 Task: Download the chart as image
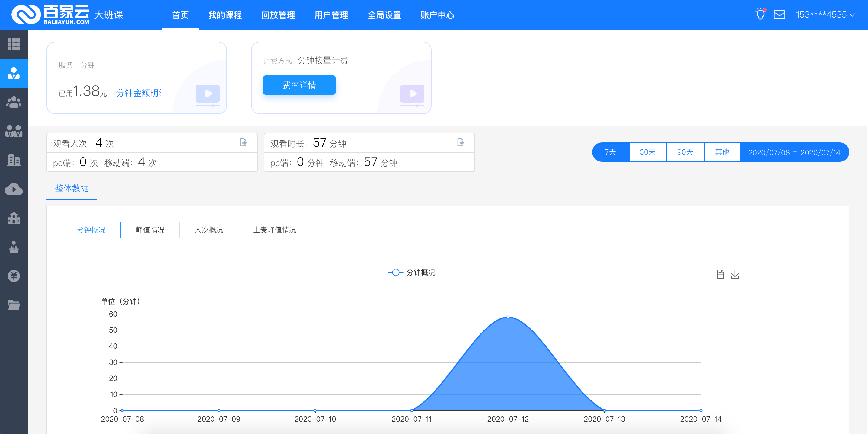(x=735, y=274)
